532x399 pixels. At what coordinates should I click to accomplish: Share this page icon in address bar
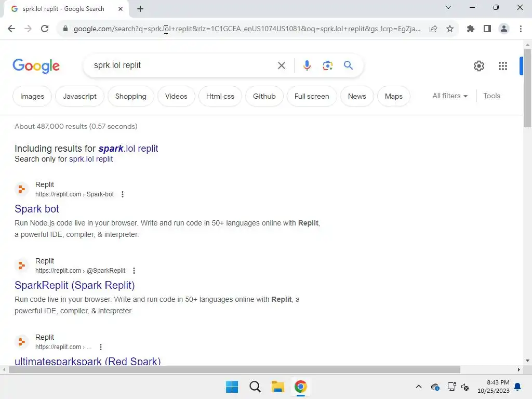point(433,29)
